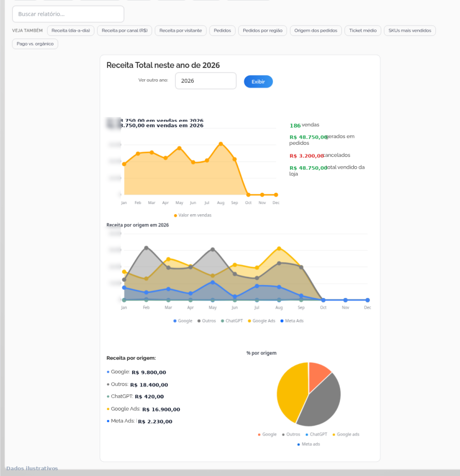This screenshot has height=476, width=460.
Task: Click R$ 48.750,00 total vendido da loja
Action: [327, 171]
